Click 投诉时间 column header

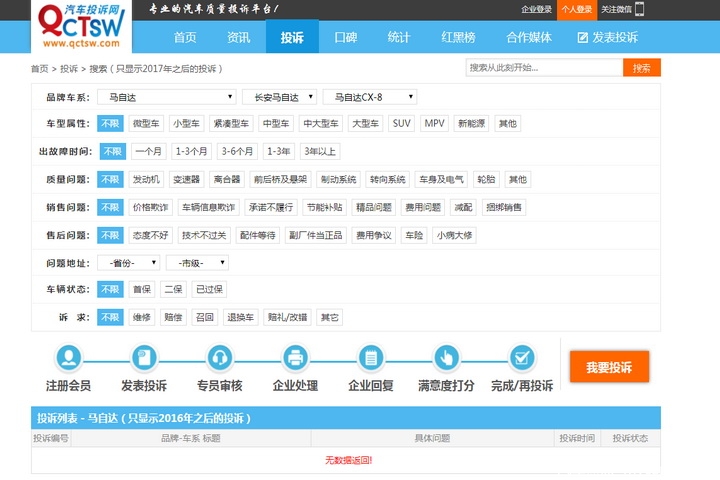577,439
